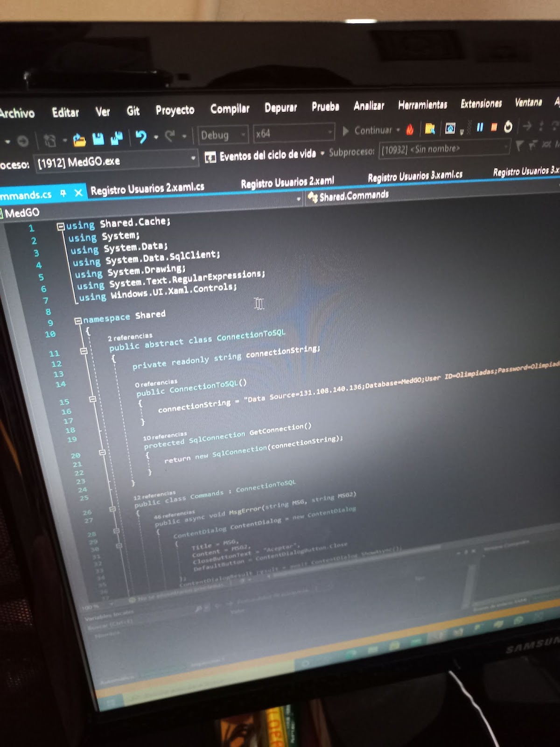This screenshot has width=560, height=747.
Task: Click 'private readonly string connectionString;' line
Action: pyautogui.click(x=226, y=357)
